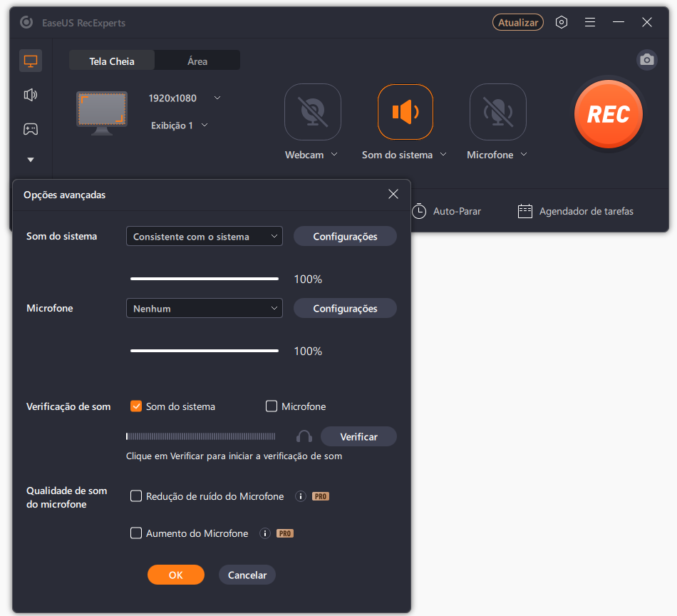The width and height of the screenshot is (677, 616).
Task: Switch to the Tela Cheia tab
Action: [x=112, y=61]
